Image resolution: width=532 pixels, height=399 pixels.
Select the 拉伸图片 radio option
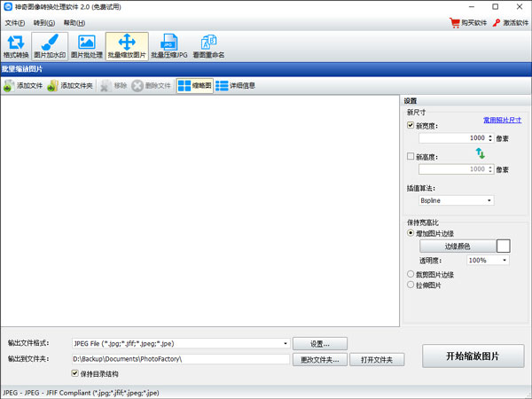click(411, 285)
